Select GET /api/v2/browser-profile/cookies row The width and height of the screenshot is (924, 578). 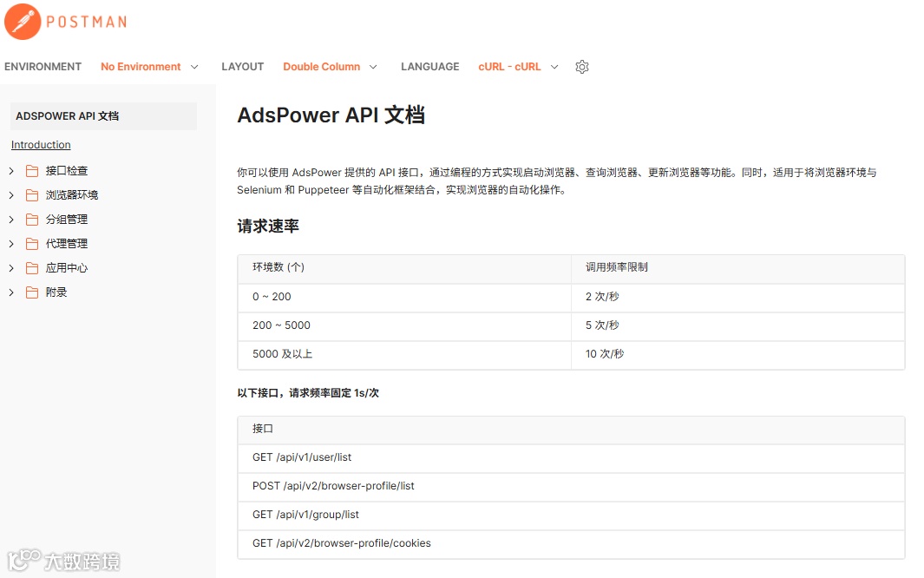click(571, 543)
